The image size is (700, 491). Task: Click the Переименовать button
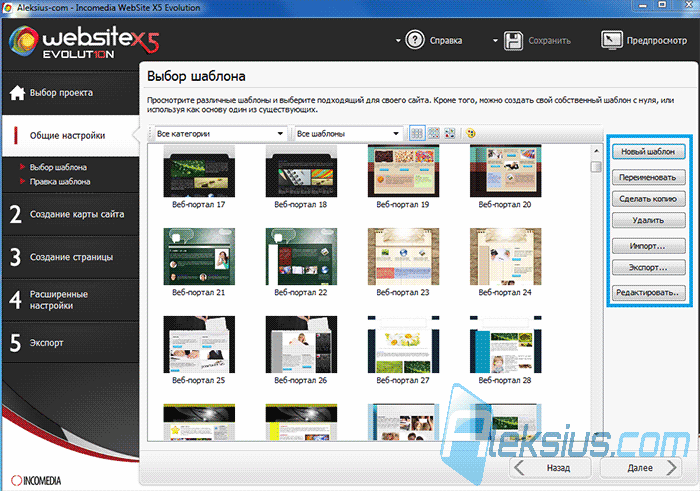pos(648,177)
